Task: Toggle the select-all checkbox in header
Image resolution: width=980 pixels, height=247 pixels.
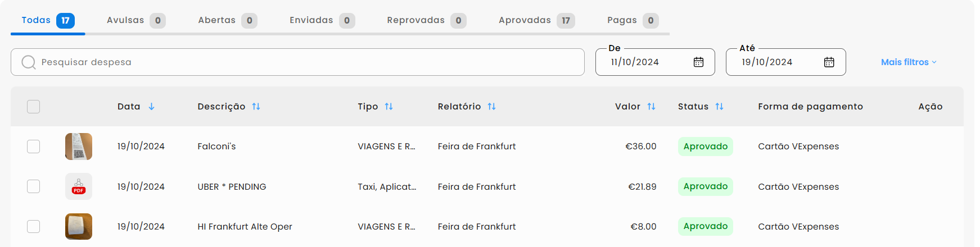Action: pyautogui.click(x=34, y=107)
